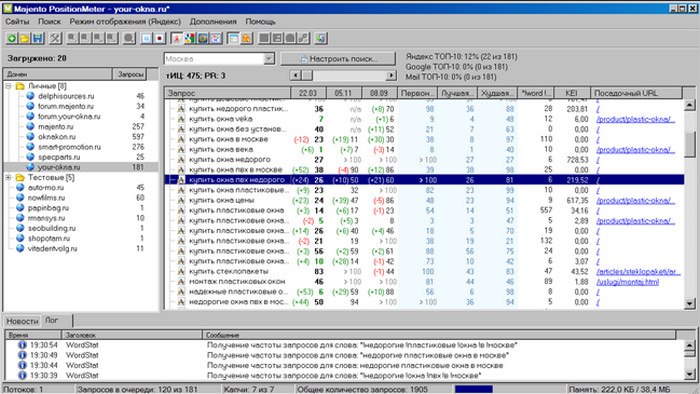The height and width of the screenshot is (394, 700).
Task: Switch to Google mode toolbar icon
Action: 190,38
